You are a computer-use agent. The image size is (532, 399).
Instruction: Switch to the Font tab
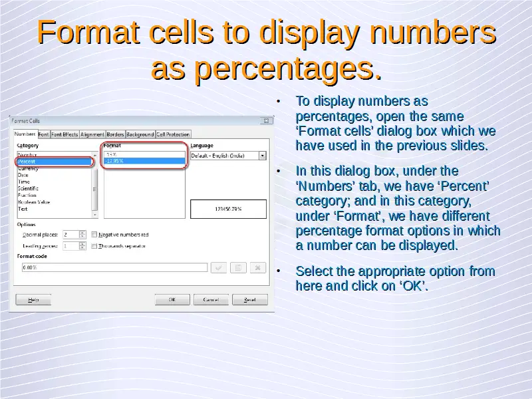click(43, 134)
